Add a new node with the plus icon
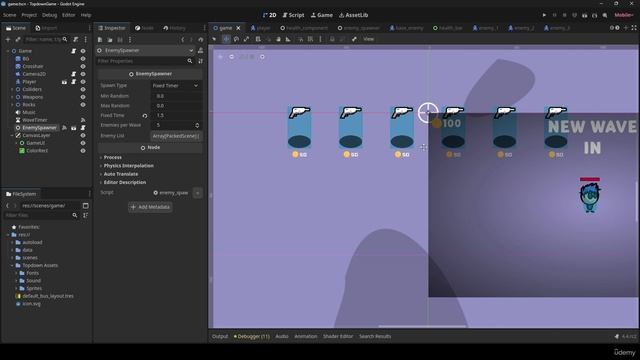This screenshot has width=640, height=360. 8,40
